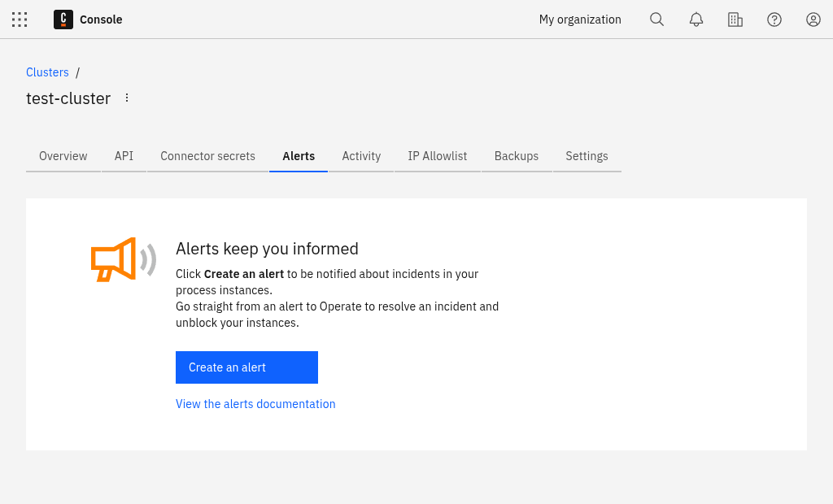833x504 pixels.
Task: Expand test-cluster three-dot options menu
Action: coord(127,98)
